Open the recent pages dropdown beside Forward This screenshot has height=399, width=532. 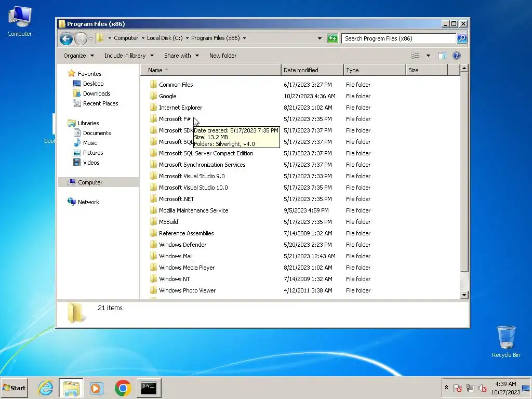(90, 38)
